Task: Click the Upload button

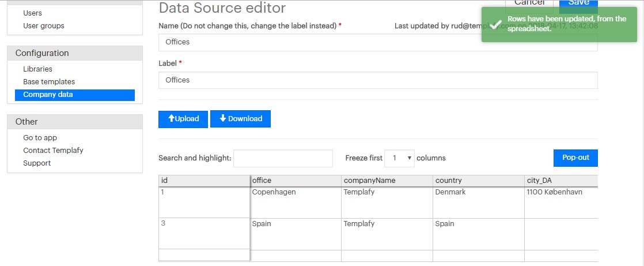Action: (x=183, y=119)
